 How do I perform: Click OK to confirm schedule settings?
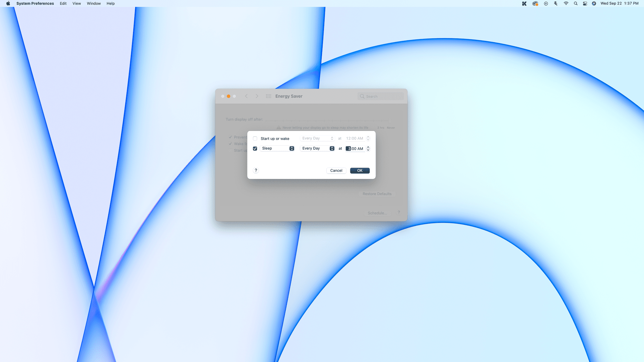[359, 170]
